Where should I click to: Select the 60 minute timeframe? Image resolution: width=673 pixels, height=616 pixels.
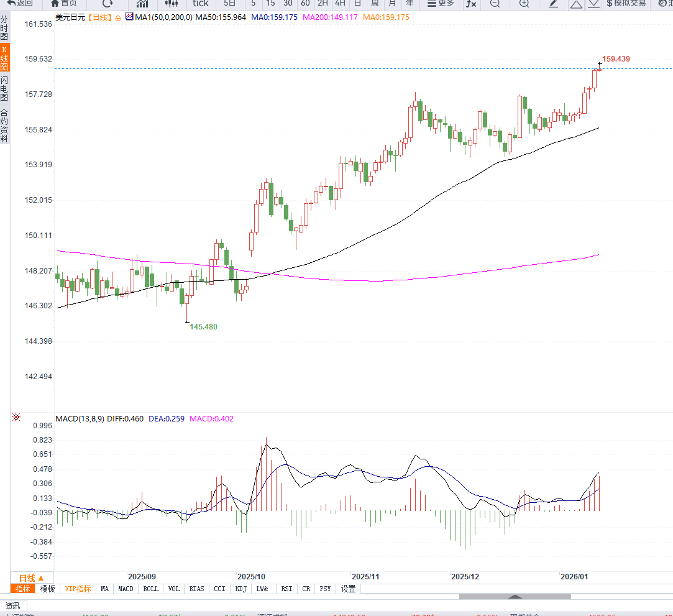(x=305, y=4)
